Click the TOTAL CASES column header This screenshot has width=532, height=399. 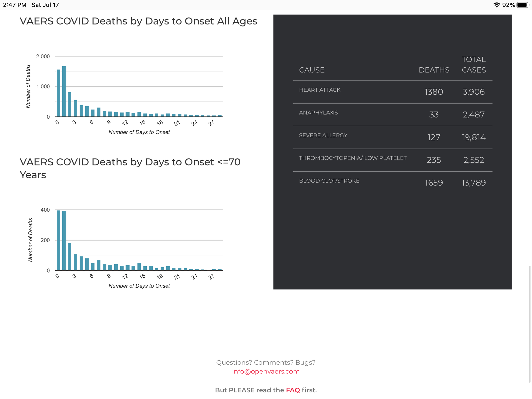coord(473,65)
